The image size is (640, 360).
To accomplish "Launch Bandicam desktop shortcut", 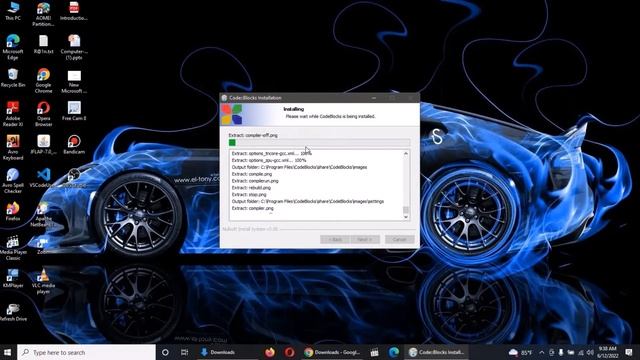I will 74,144.
